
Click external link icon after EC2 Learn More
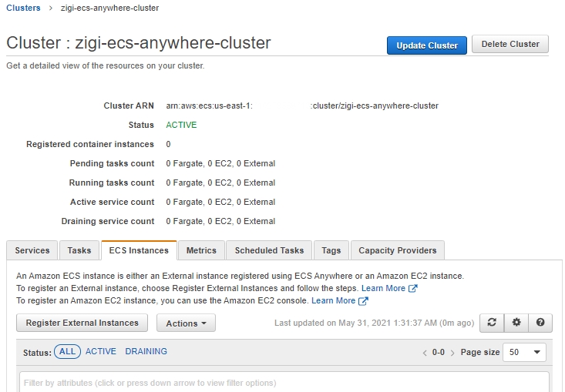click(363, 300)
